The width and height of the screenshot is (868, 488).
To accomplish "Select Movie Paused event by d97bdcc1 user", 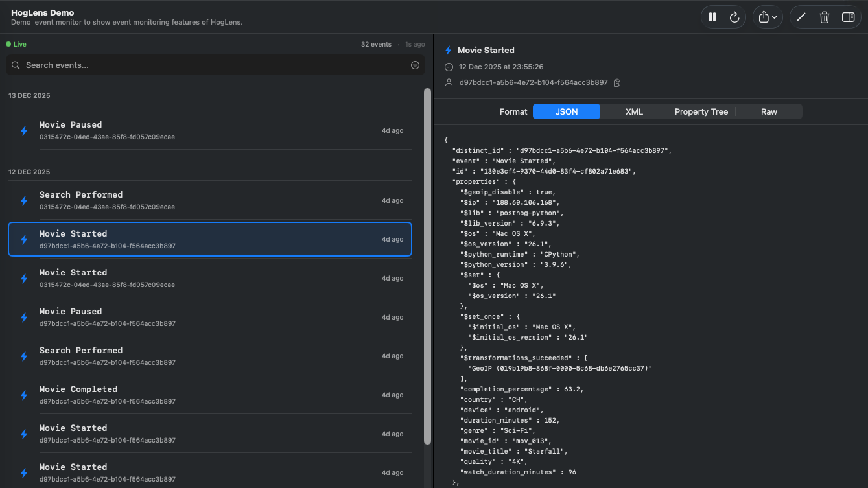I will point(210,317).
